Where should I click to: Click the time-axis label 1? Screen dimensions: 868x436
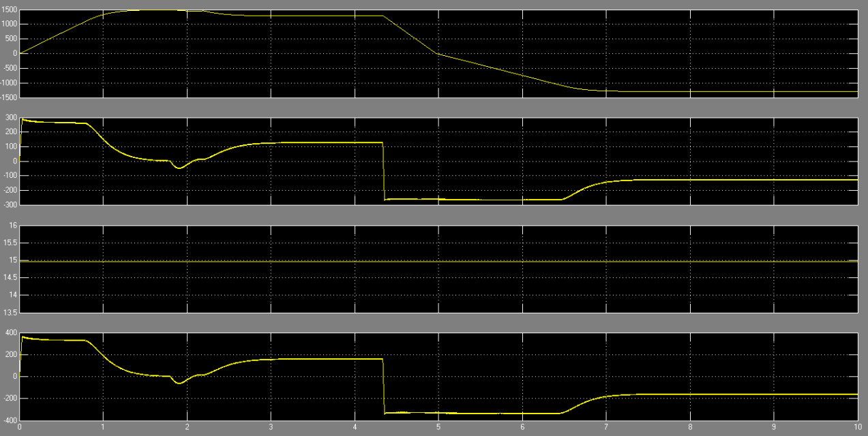click(x=103, y=427)
